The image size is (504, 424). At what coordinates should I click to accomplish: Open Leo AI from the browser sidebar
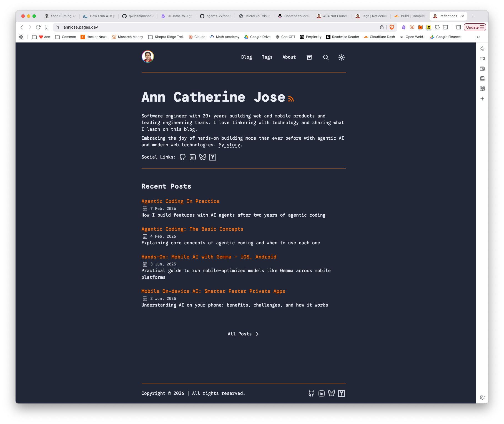click(x=482, y=49)
